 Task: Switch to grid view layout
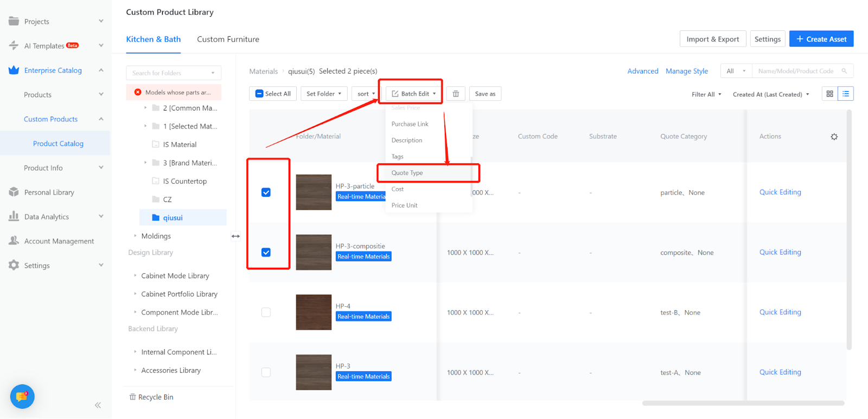[x=829, y=94]
